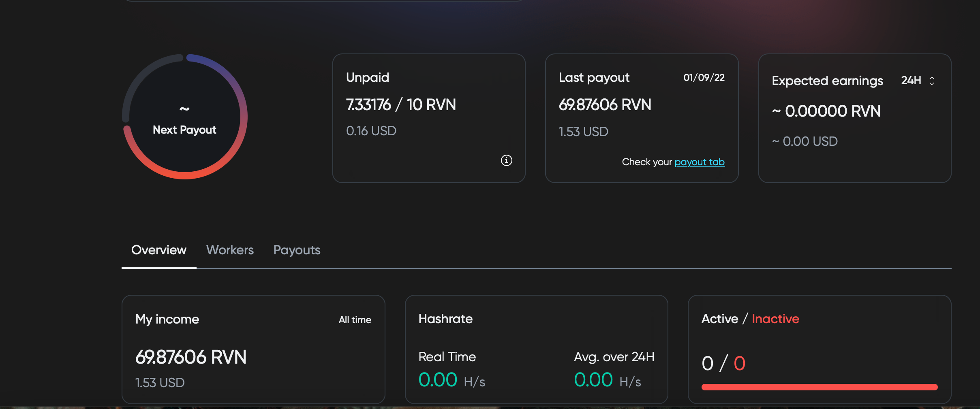The height and width of the screenshot is (409, 980).
Task: Follow the payout tab link
Action: coord(700,162)
